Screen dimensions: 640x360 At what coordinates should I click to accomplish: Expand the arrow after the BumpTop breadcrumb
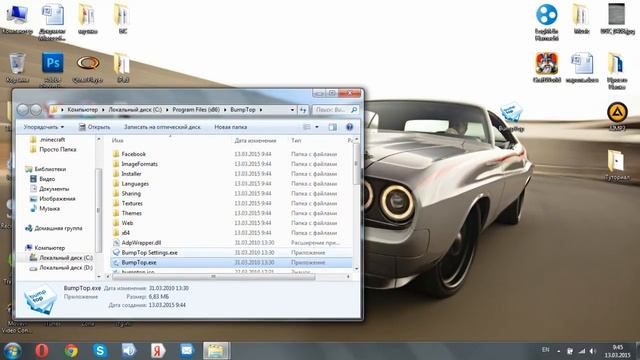click(x=261, y=110)
